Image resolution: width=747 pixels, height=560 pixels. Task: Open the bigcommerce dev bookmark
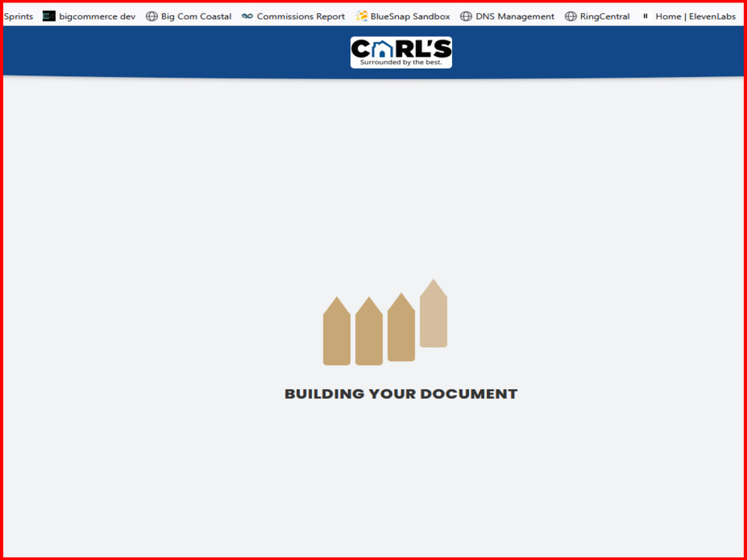point(89,16)
